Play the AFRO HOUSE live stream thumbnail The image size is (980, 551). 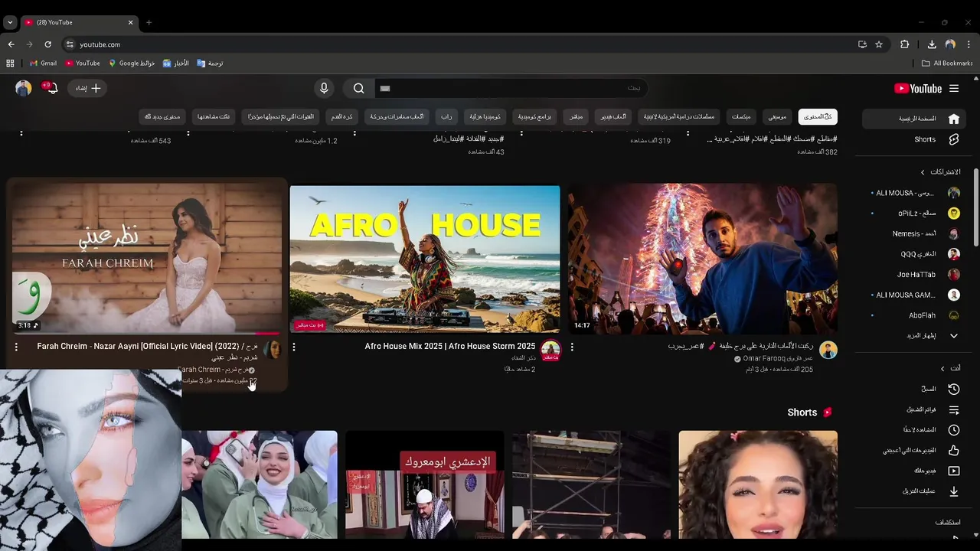tap(424, 259)
